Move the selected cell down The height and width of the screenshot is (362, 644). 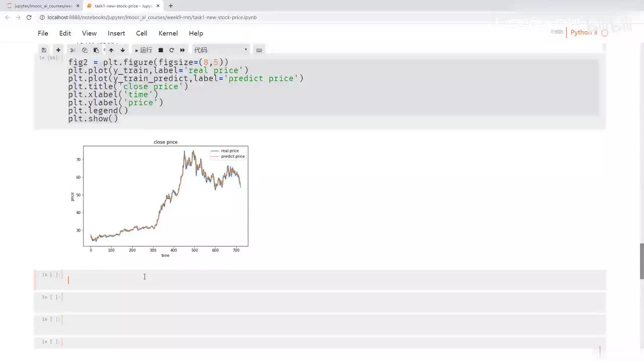coord(123,50)
